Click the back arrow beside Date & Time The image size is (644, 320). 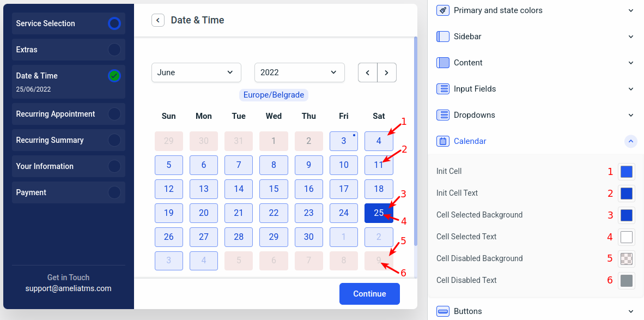(158, 20)
